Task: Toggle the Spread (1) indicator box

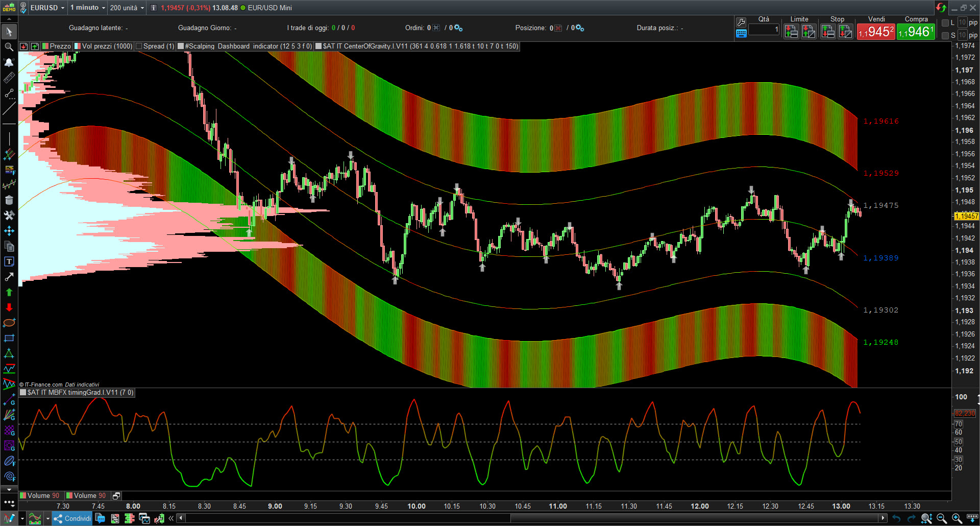Action: click(x=139, y=46)
